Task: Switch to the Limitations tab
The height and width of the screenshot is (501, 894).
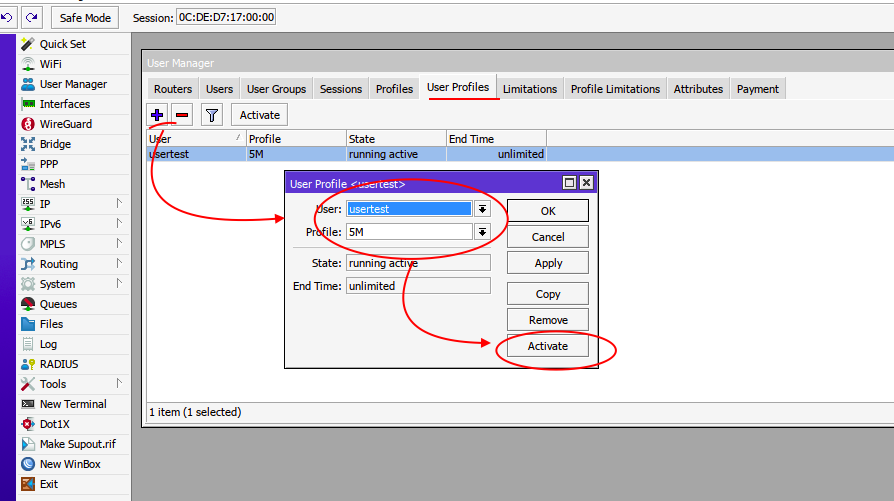Action: coord(529,89)
